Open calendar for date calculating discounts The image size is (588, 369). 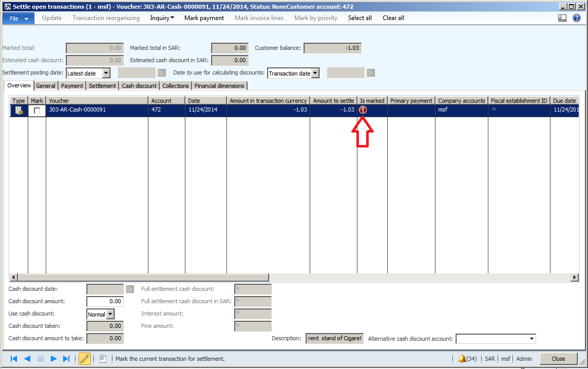tap(371, 72)
